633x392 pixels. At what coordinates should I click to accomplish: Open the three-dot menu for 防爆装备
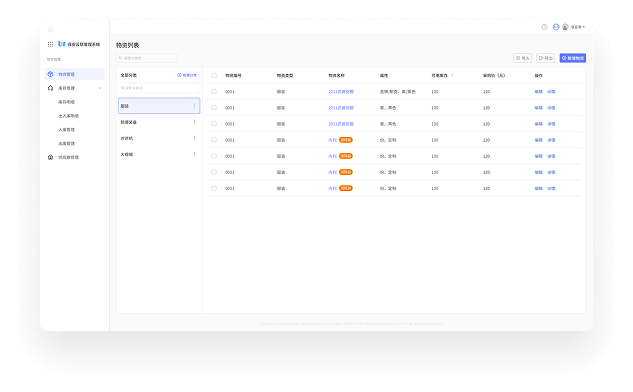click(194, 122)
